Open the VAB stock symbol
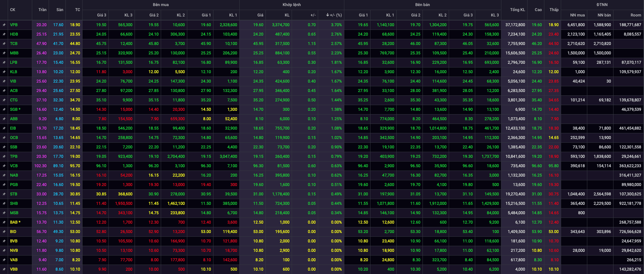Screen dimensions: 644x274 click(14, 260)
